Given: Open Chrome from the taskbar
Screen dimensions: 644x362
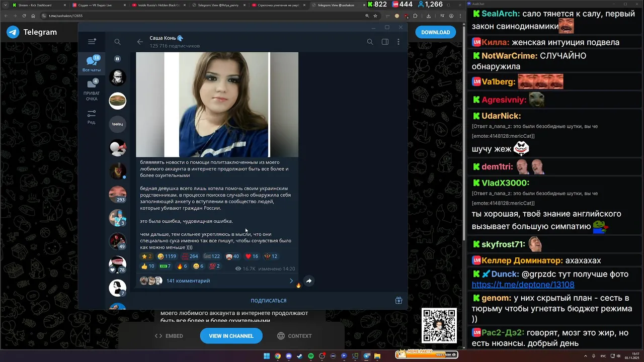Looking at the screenshot, I should 278,356.
